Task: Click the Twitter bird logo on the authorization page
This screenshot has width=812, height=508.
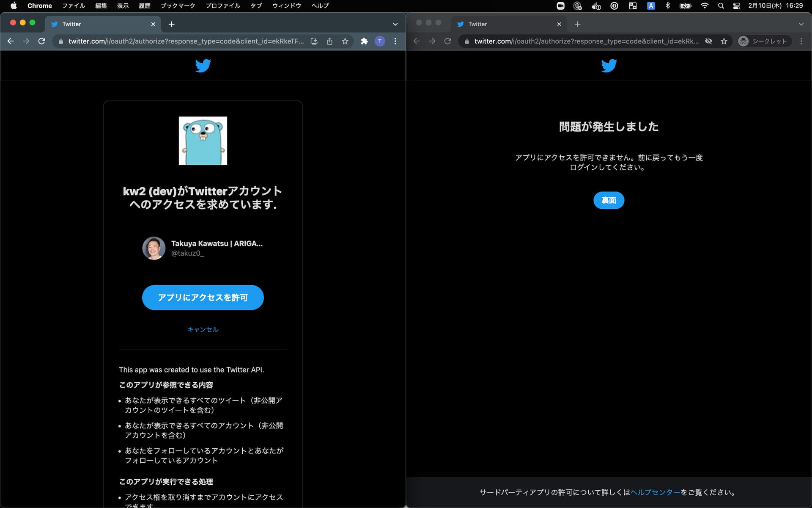Action: point(203,66)
